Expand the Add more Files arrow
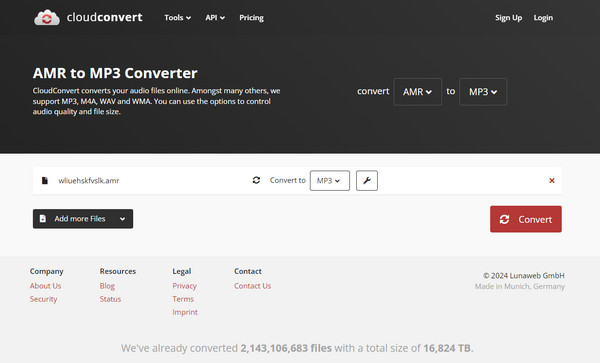 (x=122, y=219)
